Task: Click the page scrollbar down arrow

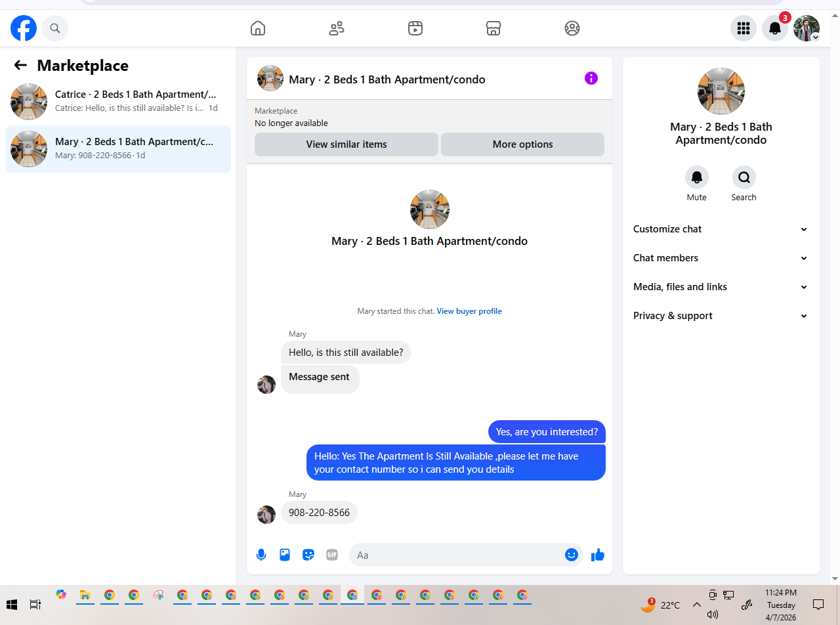Action: coord(835,578)
